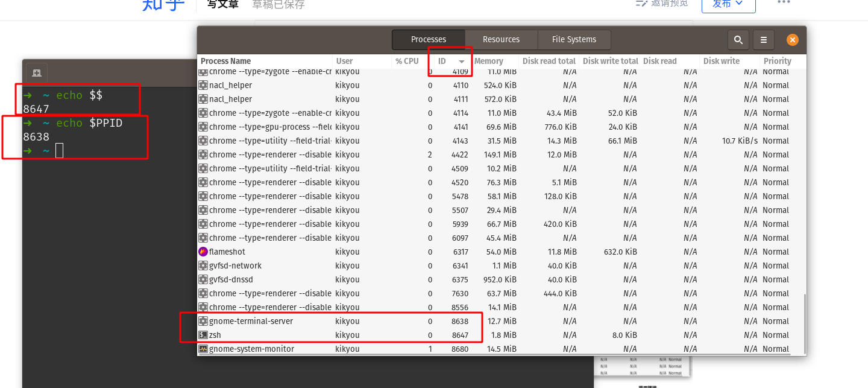Click the new-window icon in the terminal titlebar

click(36, 72)
